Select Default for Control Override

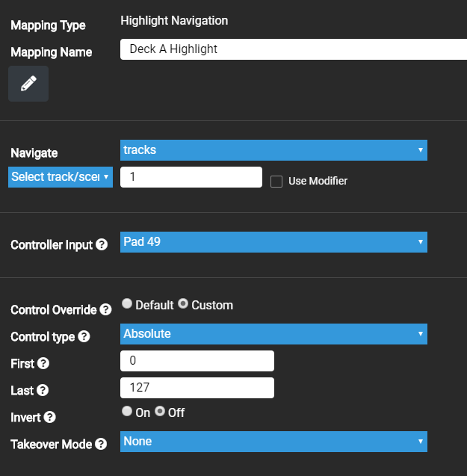[x=127, y=304]
